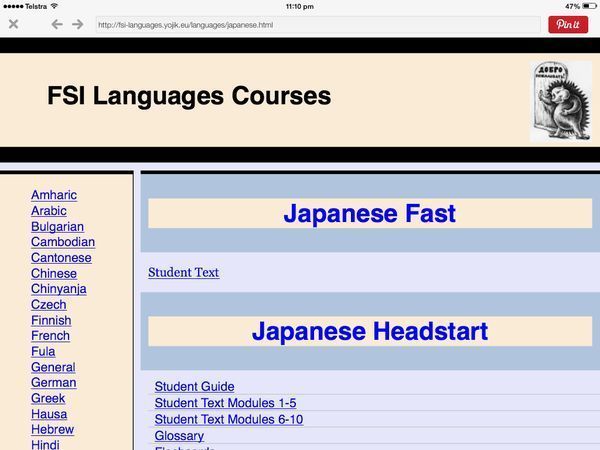Open the Finnish language link

click(x=51, y=320)
